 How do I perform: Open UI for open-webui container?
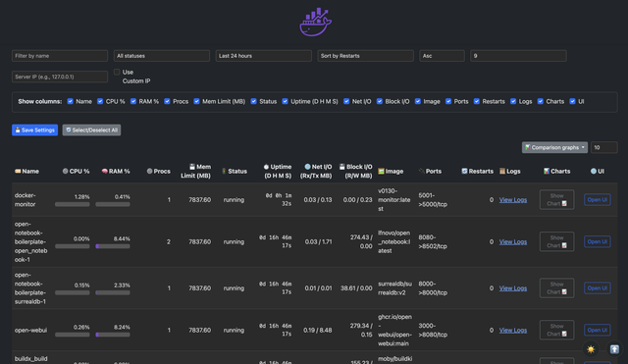pos(598,330)
